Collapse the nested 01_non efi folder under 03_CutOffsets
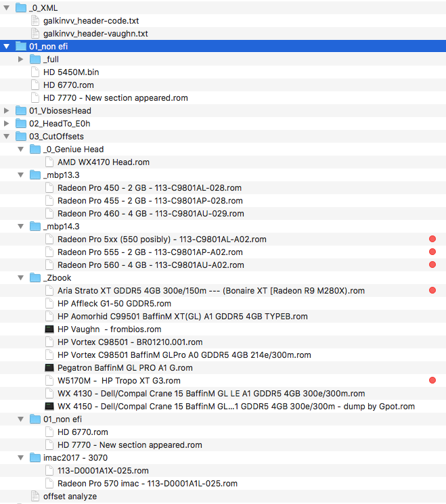 [20, 419]
